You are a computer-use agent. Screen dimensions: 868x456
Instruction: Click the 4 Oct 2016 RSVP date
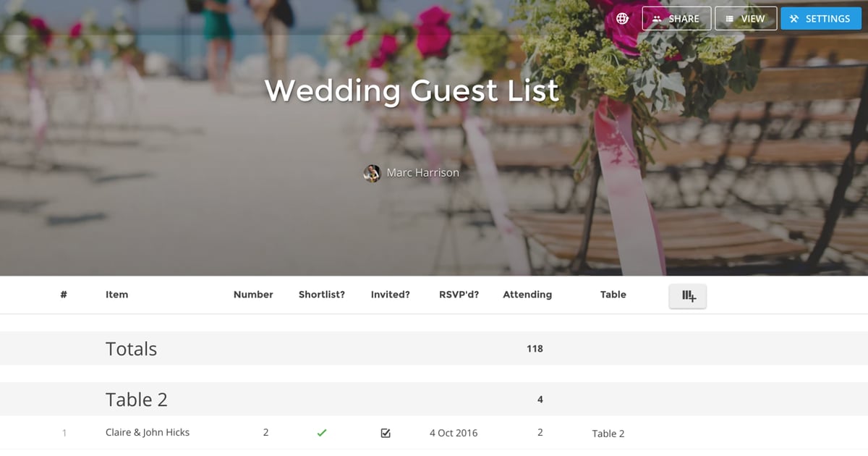pyautogui.click(x=453, y=433)
